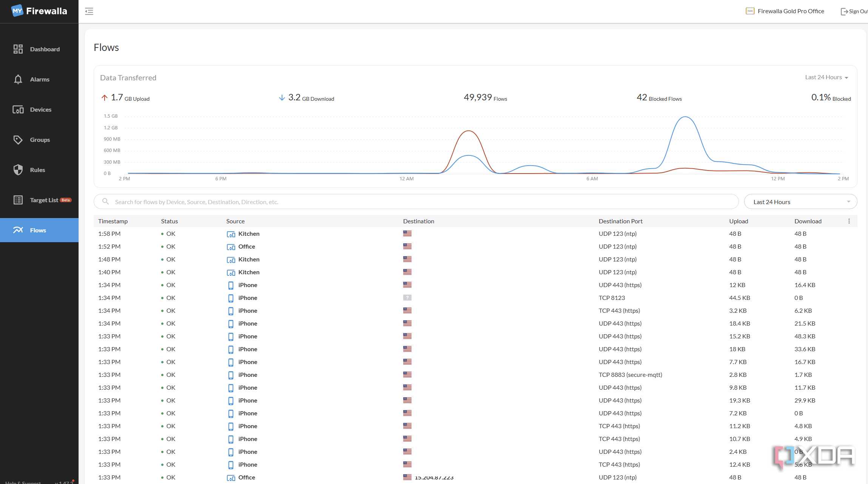
Task: Click the 1.7 GB Upload arrow icon
Action: pos(105,98)
